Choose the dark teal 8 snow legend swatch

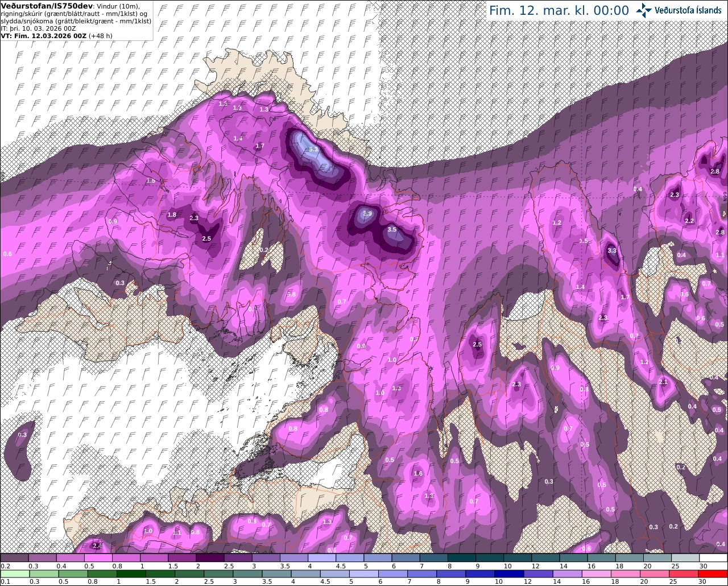[461, 558]
